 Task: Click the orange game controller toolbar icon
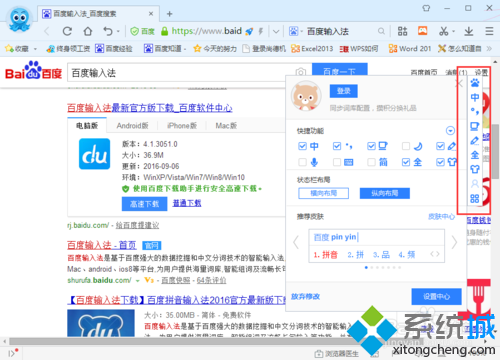click(423, 31)
